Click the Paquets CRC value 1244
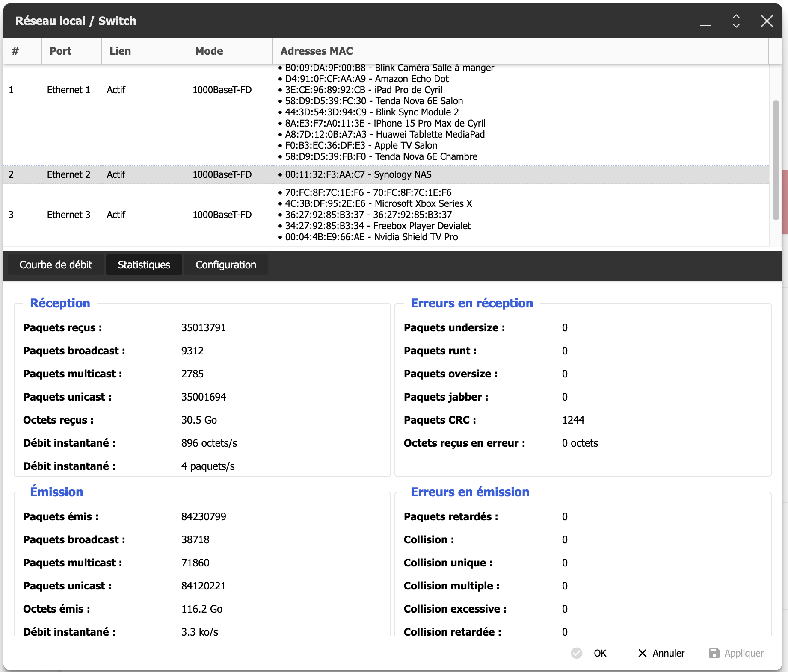Image resolution: width=788 pixels, height=672 pixels. click(573, 420)
